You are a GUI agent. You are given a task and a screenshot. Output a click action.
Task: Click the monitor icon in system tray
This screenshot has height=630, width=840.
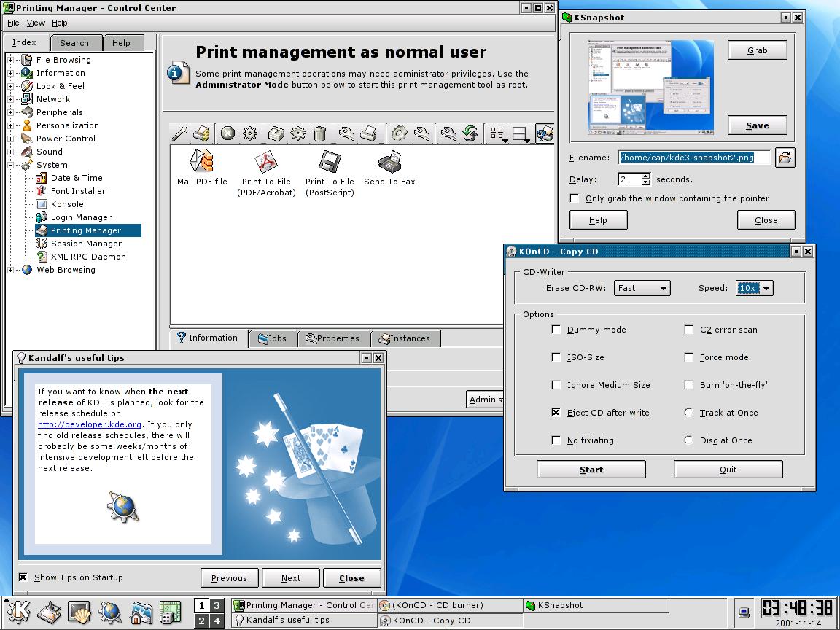click(x=744, y=612)
